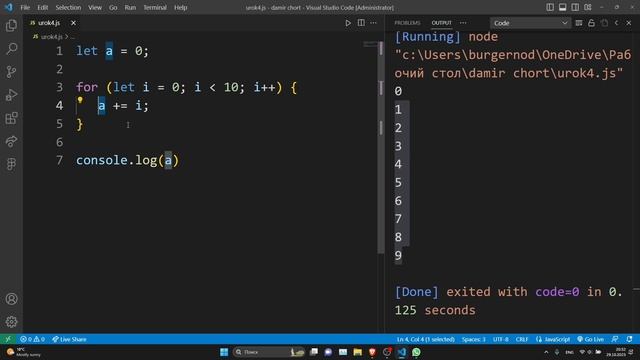
Task: Open Brave browser from taskbar
Action: (x=372, y=352)
